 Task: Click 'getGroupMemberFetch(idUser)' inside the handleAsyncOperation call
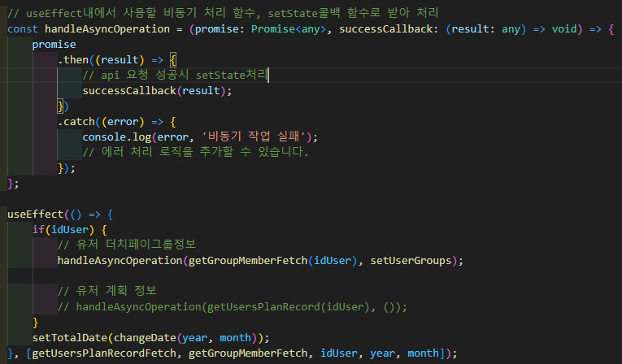coord(273,261)
